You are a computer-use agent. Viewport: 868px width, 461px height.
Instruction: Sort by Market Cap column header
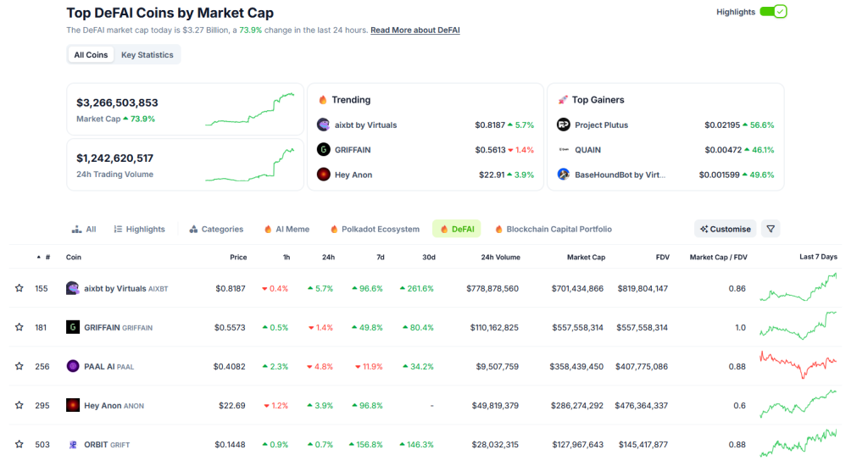pos(586,257)
